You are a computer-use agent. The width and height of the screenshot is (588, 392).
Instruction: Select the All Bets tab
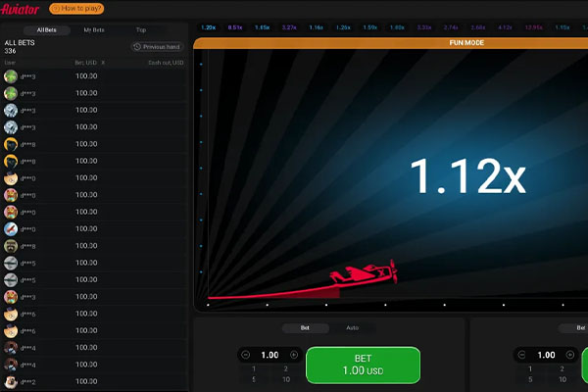pos(47,30)
